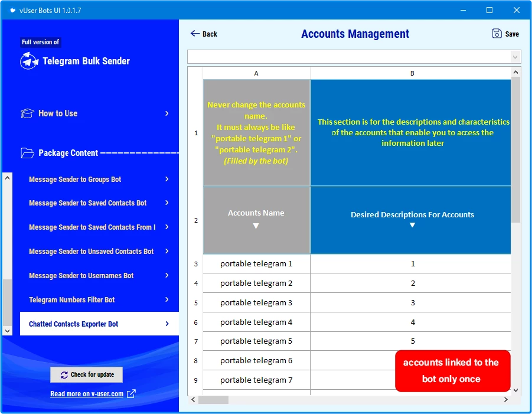The image size is (532, 414).
Task: Click the 'Never change the accounts name' cell
Action: 256,133
